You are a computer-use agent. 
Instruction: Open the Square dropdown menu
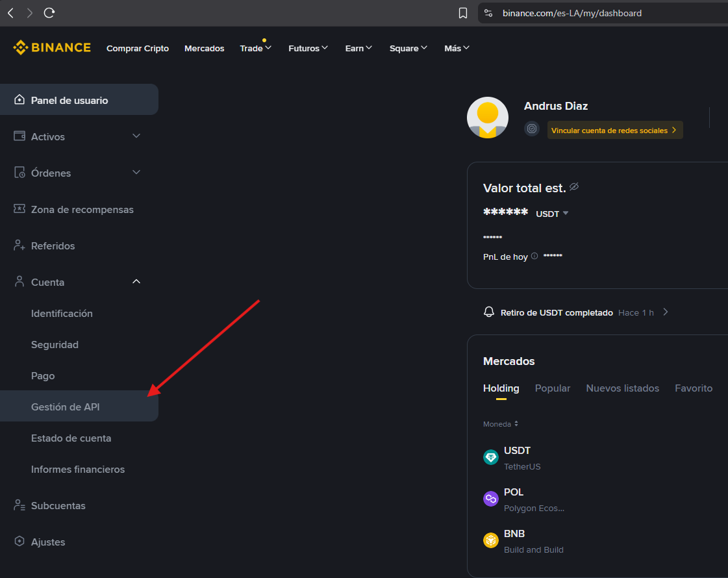(408, 48)
